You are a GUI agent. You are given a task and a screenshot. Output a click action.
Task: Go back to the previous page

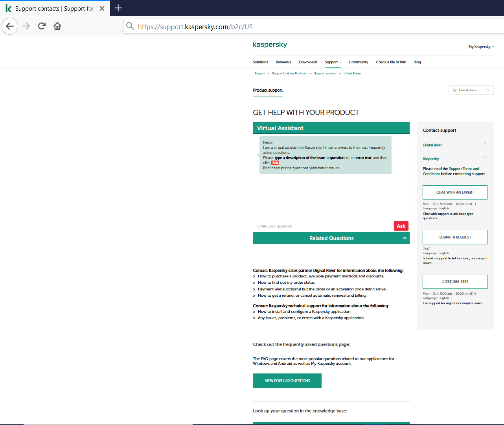10,26
